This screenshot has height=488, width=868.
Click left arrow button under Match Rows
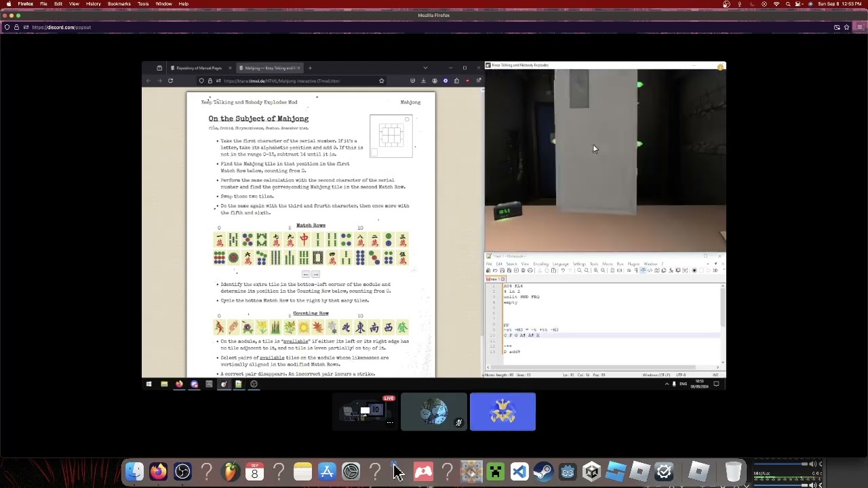(306, 274)
